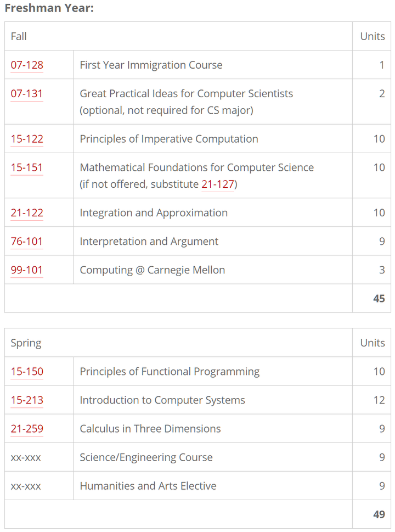This screenshot has width=395, height=532.
Task: Click the Fall total of 45 units
Action: click(379, 299)
